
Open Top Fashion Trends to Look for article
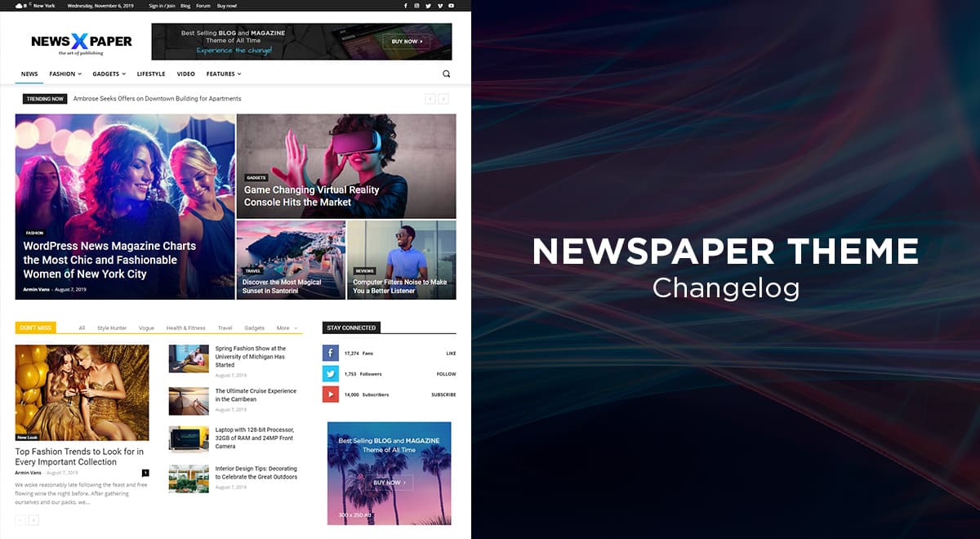click(x=79, y=457)
